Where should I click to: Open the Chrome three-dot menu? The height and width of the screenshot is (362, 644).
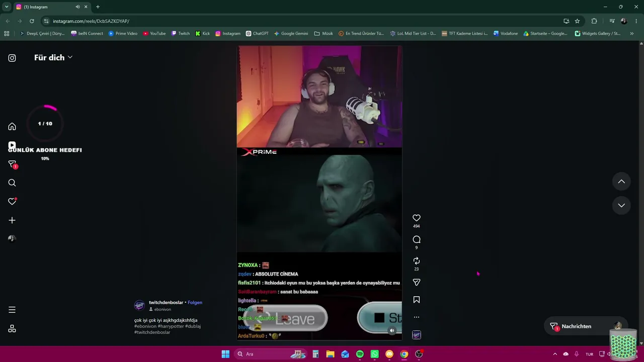[x=636, y=21]
